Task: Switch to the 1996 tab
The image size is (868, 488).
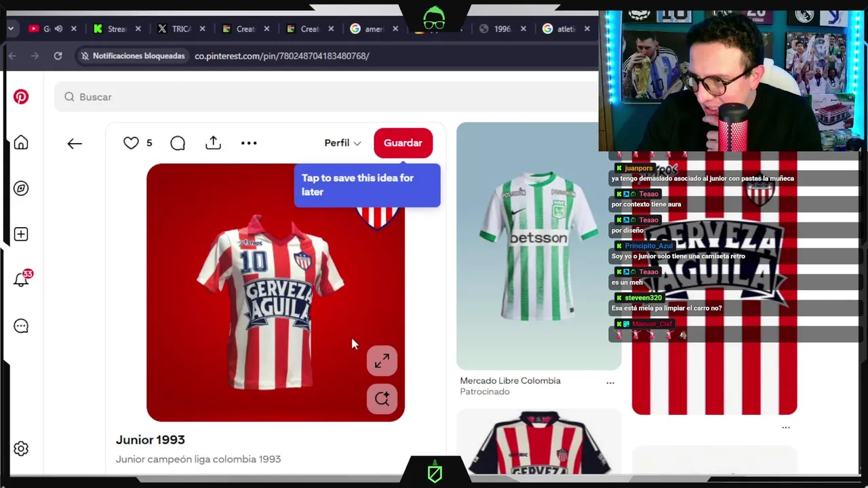Action: click(x=496, y=28)
